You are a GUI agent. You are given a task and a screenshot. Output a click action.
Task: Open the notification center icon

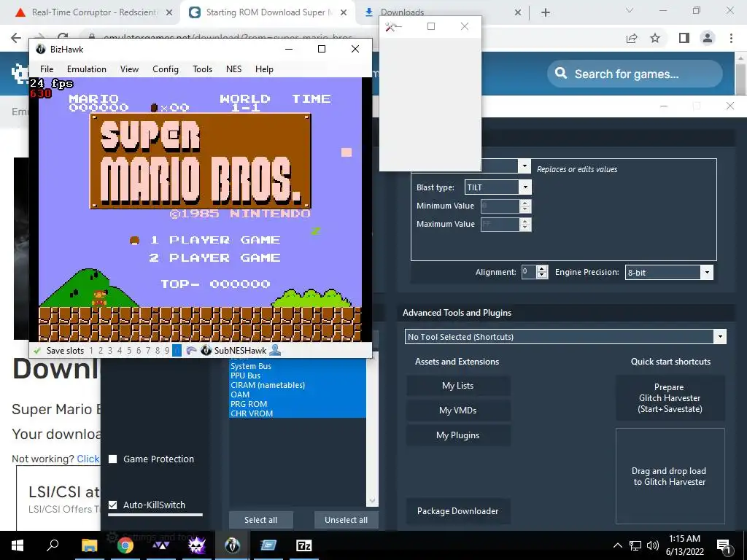pyautogui.click(x=724, y=545)
